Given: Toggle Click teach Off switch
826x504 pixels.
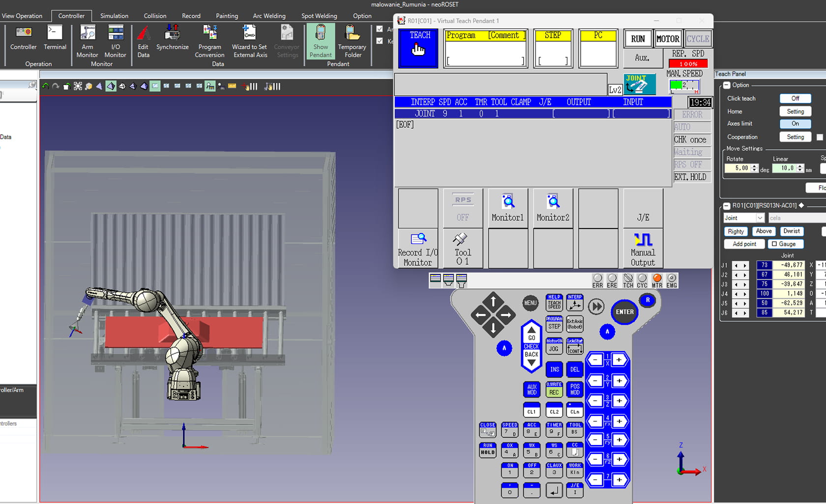Looking at the screenshot, I should point(795,99).
